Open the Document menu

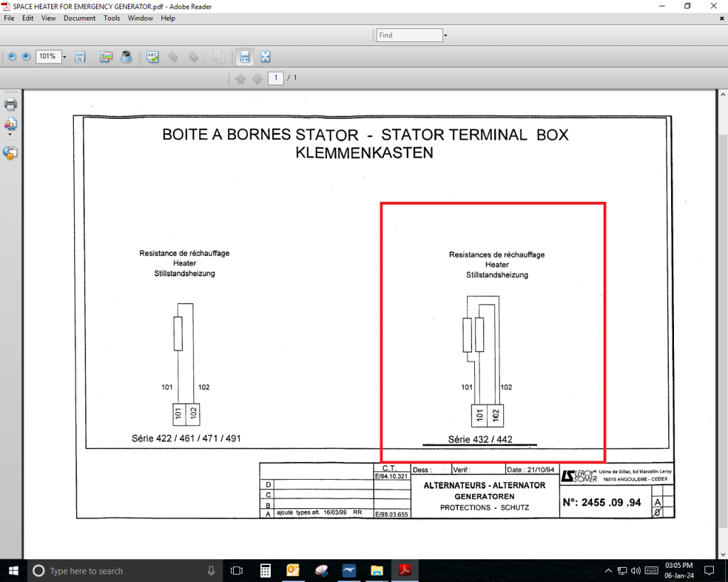point(79,18)
